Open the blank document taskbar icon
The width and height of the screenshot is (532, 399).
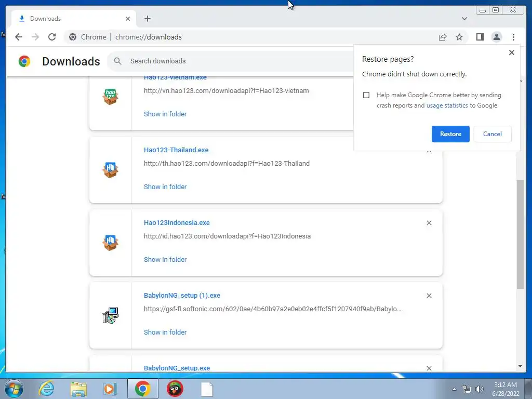(207, 389)
